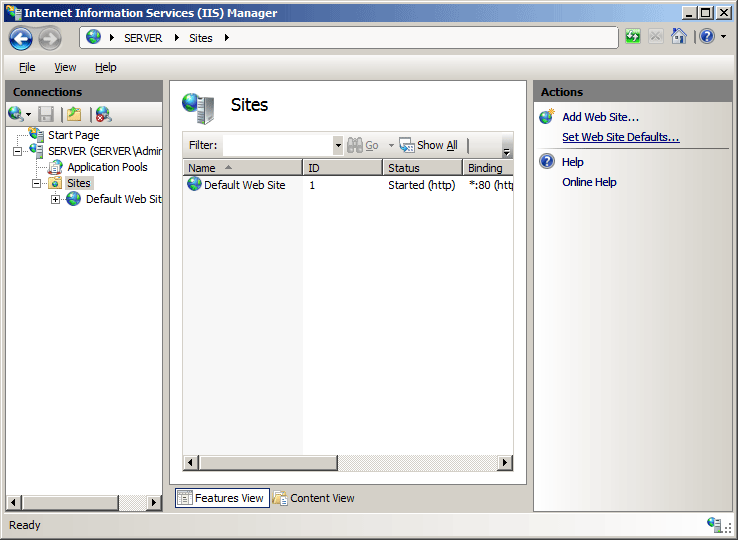The width and height of the screenshot is (738, 540).
Task: Click the Sites list horizontal scrollbar right arrow
Action: click(x=505, y=463)
